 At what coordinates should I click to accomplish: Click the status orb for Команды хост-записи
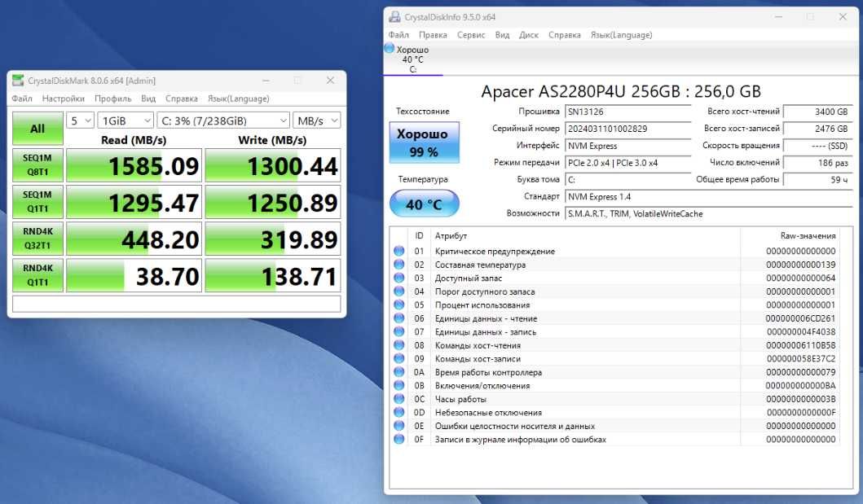[x=399, y=358]
